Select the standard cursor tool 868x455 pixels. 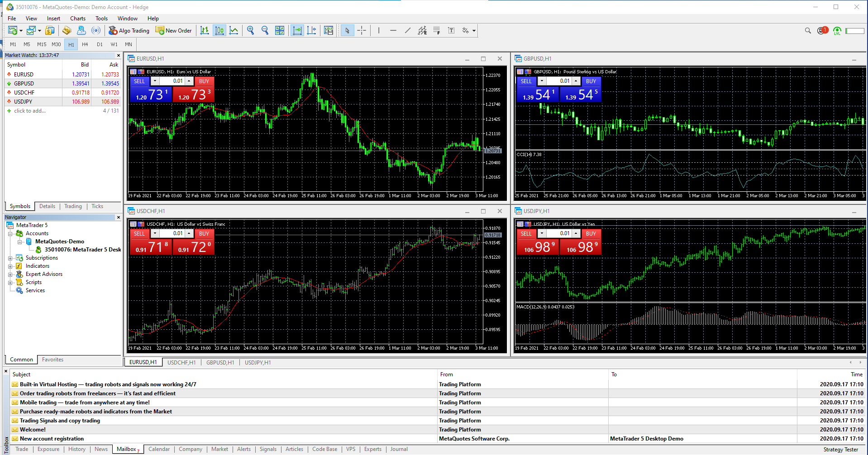coord(347,30)
